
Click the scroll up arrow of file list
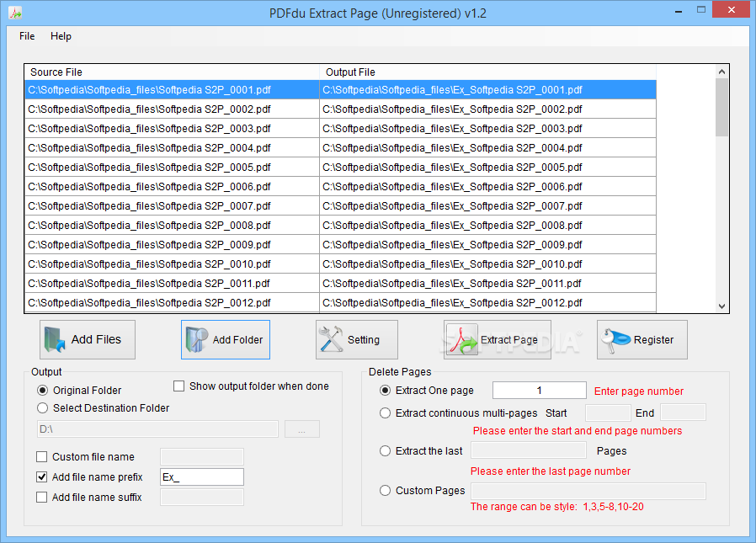[x=721, y=72]
